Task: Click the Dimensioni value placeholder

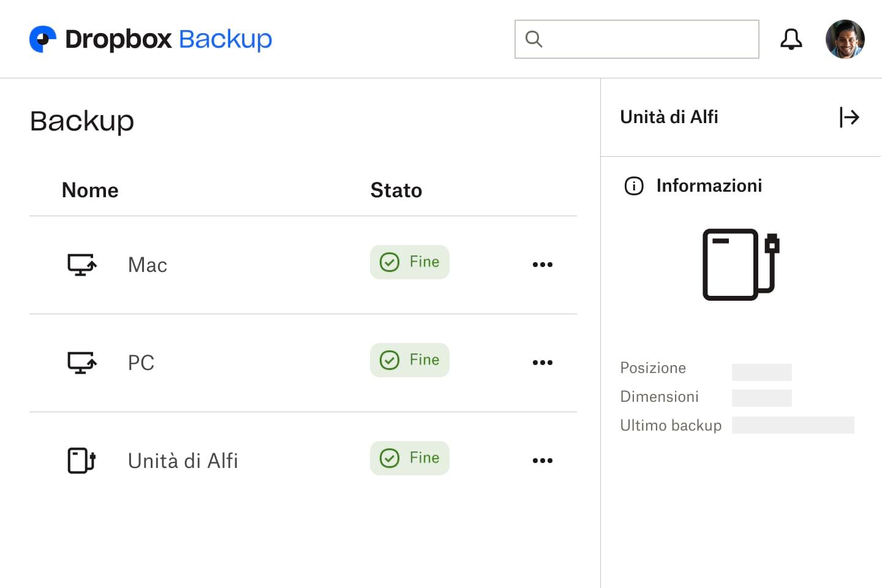Action: tap(762, 398)
